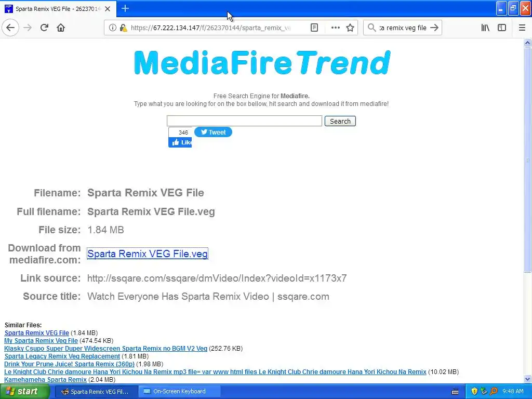Click the keyboard icon in the taskbar
The width and height of the screenshot is (532, 399).
coord(455,392)
